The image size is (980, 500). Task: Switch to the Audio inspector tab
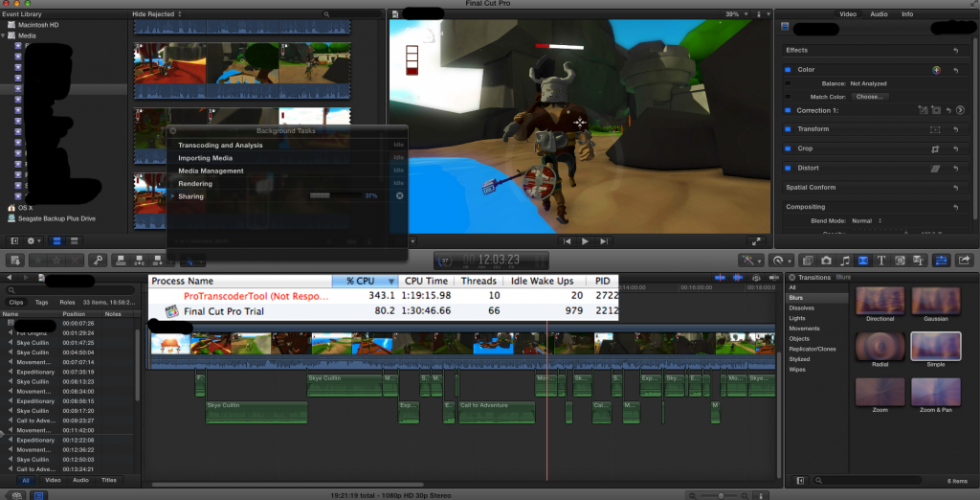[x=879, y=13]
